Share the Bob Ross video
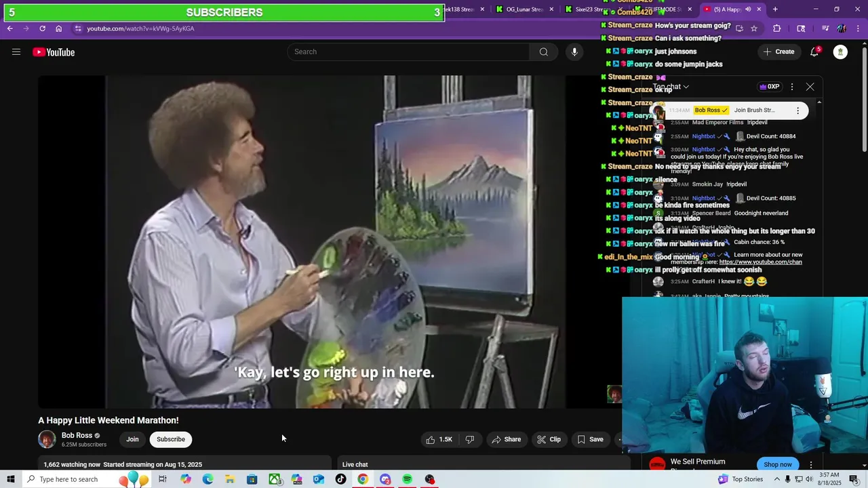Screen dimensions: 868x488 point(507,439)
